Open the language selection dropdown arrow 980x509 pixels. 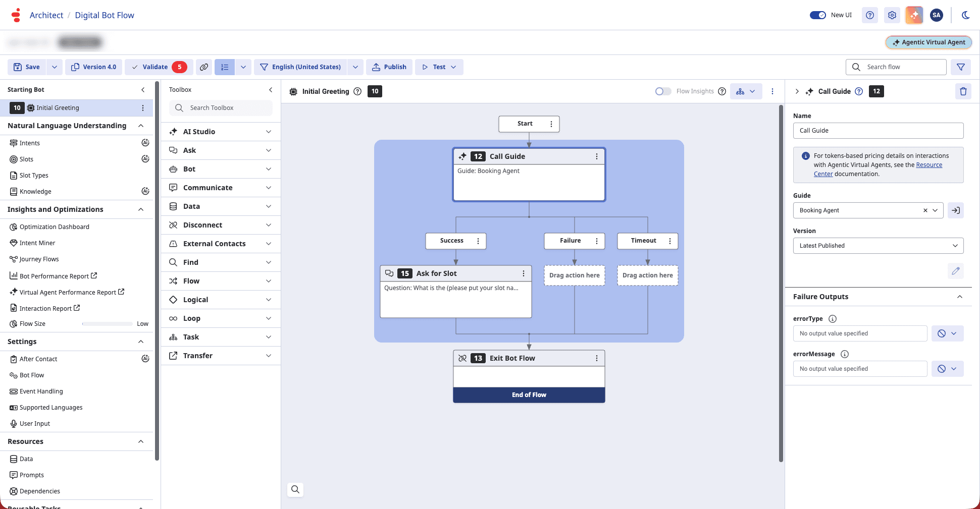[355, 67]
